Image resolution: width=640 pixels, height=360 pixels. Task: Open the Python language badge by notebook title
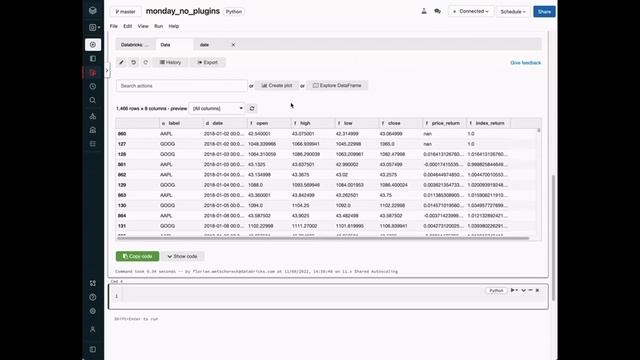pos(234,11)
